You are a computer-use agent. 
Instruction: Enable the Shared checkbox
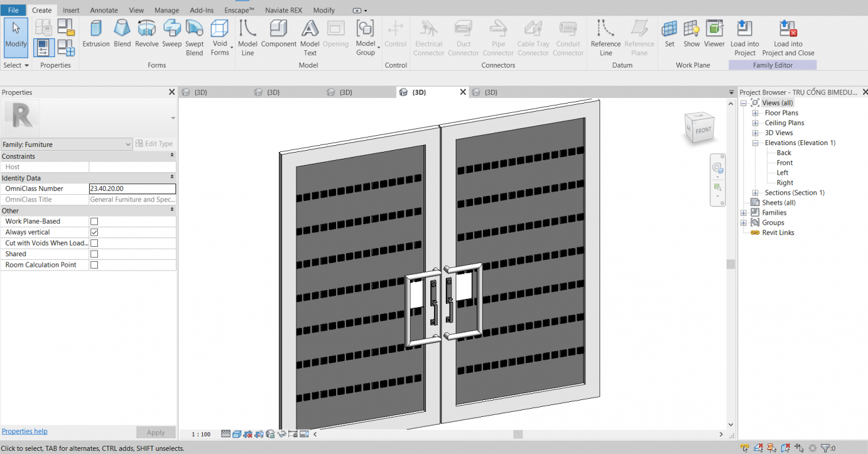(94, 254)
